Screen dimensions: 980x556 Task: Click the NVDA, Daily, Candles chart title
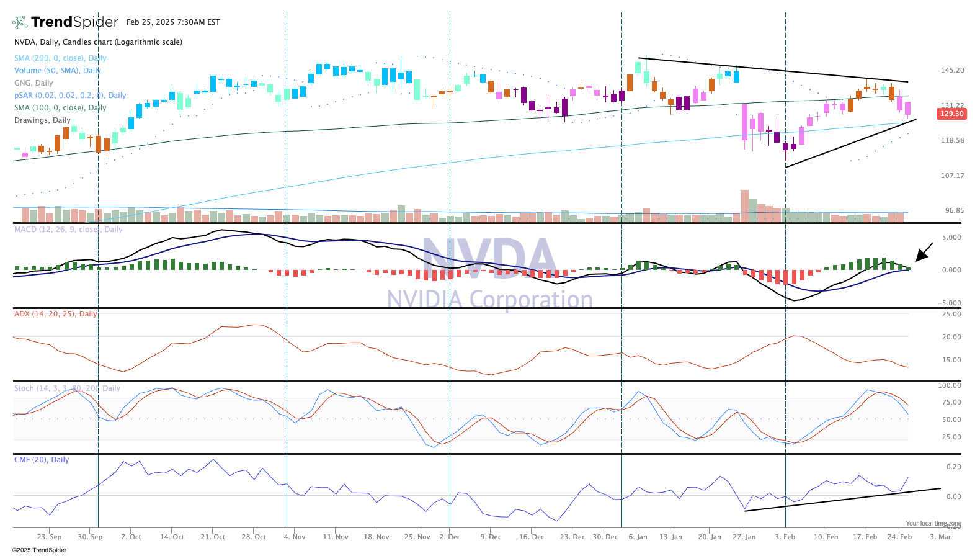[98, 42]
